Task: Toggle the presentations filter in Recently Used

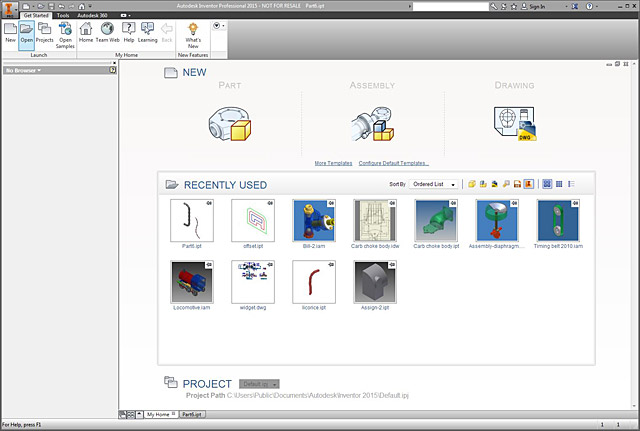Action: (x=495, y=184)
